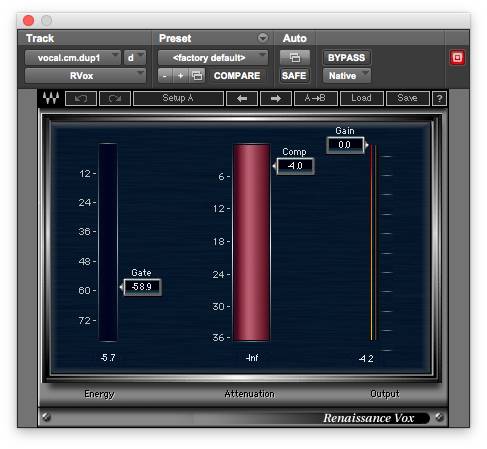Go to previous preset with left arrow
The height and width of the screenshot is (449, 487).
[242, 98]
